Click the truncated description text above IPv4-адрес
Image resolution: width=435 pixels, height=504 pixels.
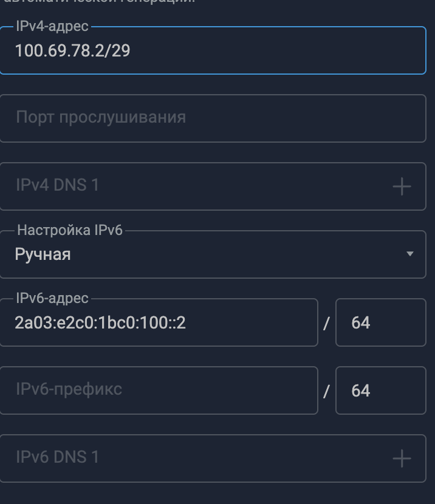coord(98,1)
